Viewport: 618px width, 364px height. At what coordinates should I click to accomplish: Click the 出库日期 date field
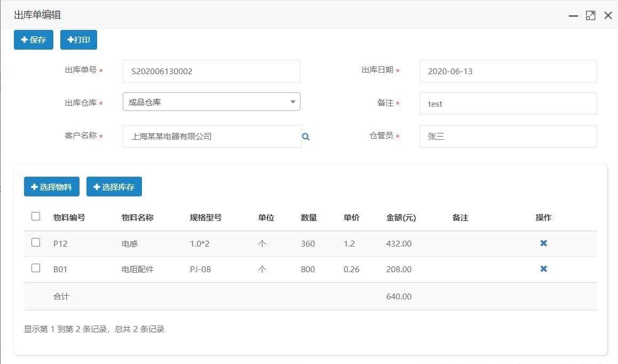(x=508, y=71)
